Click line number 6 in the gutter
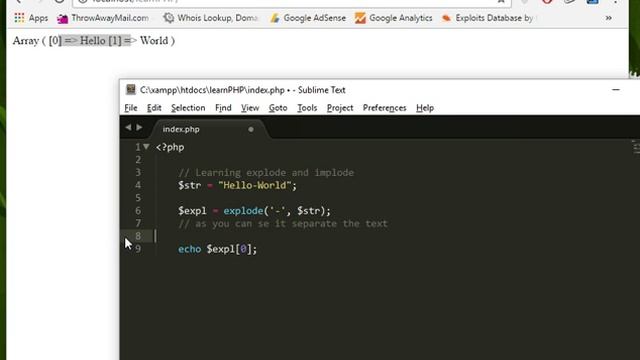Image resolution: width=640 pixels, height=360 pixels. [138, 211]
